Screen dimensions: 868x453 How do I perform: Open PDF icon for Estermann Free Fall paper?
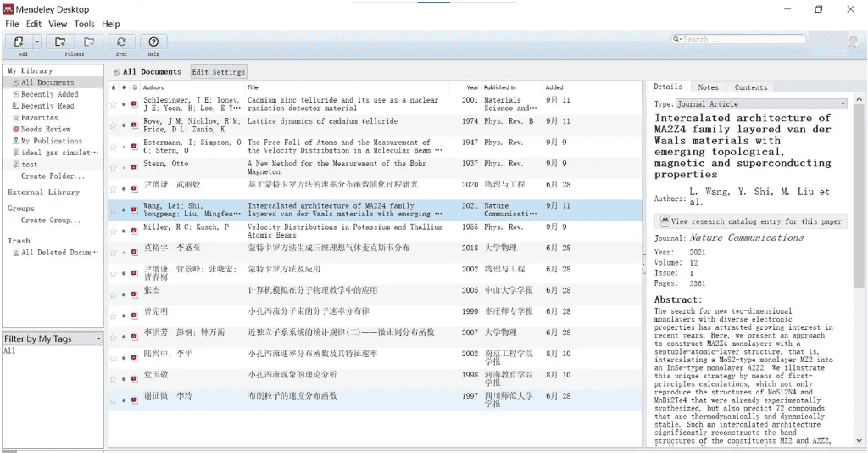(135, 147)
